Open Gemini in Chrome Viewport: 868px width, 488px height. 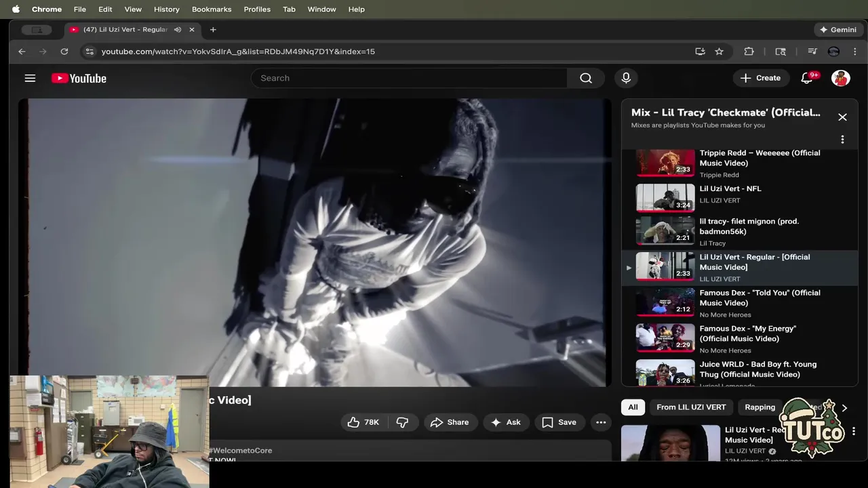point(838,30)
